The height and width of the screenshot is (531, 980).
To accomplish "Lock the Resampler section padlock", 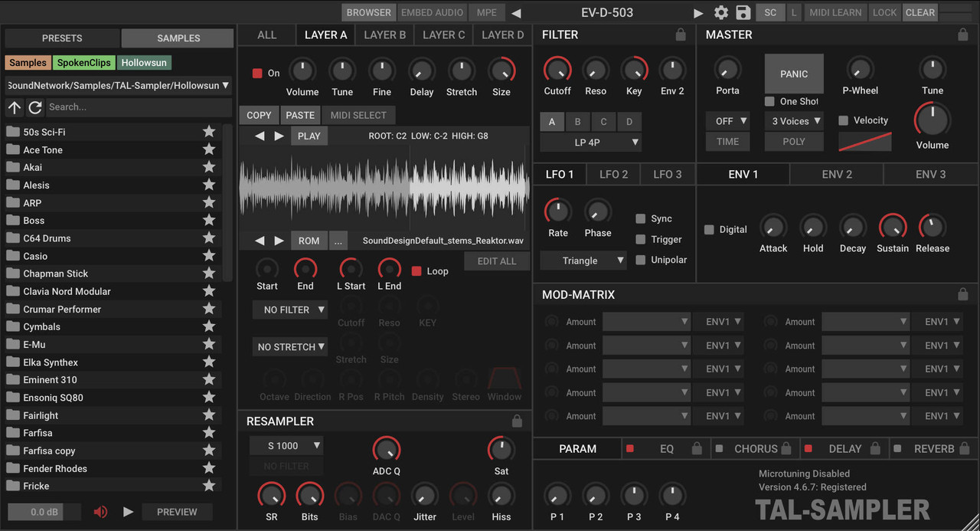I will click(x=517, y=421).
